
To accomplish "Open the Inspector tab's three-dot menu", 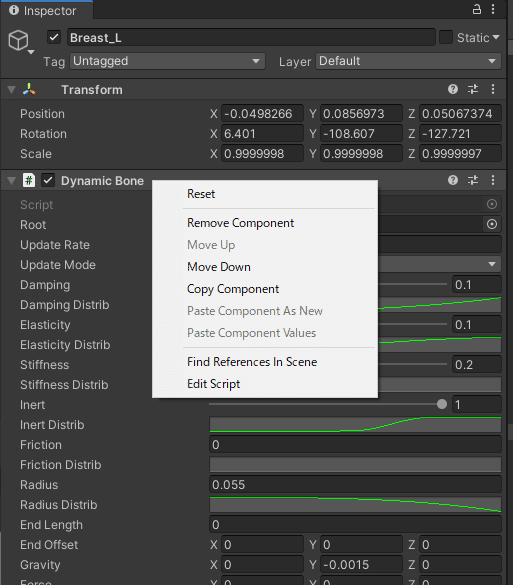I will pyautogui.click(x=493, y=9).
